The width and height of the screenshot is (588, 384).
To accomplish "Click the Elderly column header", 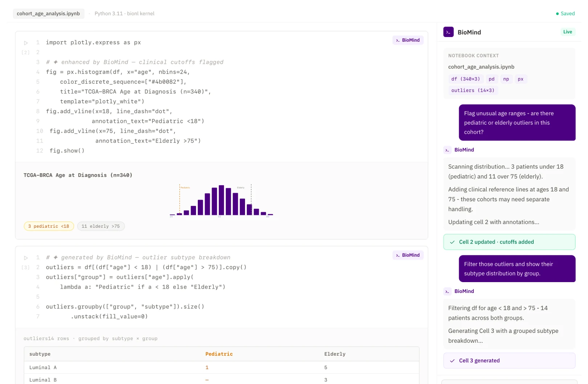I will (x=335, y=354).
